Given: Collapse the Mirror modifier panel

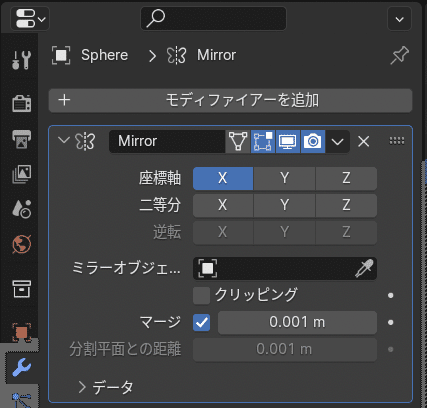Looking at the screenshot, I should (63, 140).
